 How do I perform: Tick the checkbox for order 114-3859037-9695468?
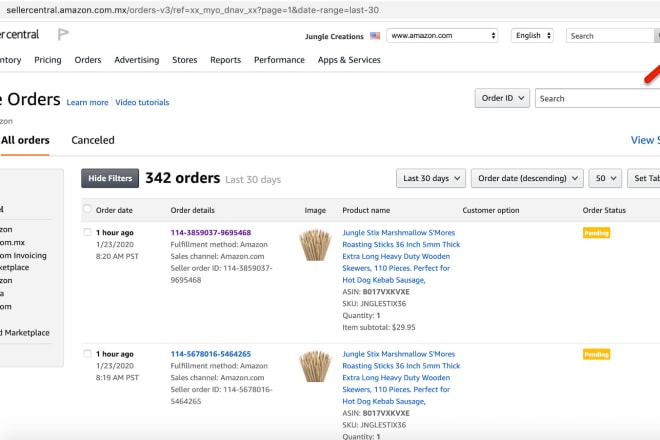87,232
